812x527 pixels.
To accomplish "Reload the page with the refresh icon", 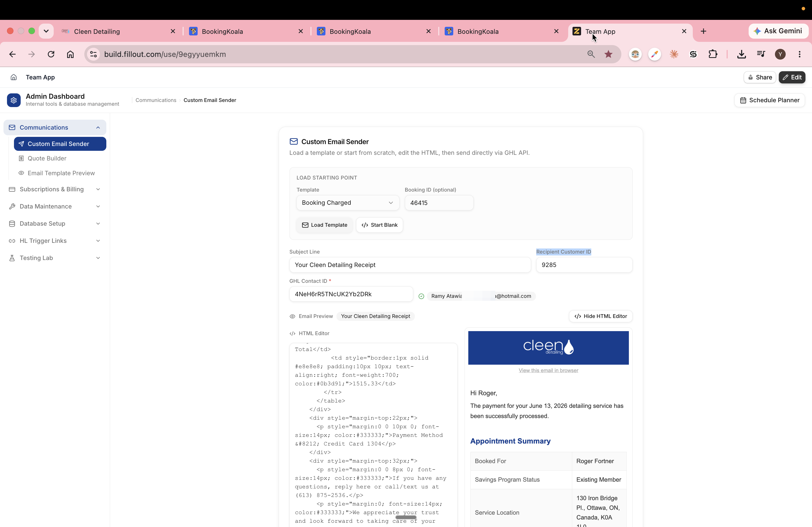I will (x=51, y=54).
